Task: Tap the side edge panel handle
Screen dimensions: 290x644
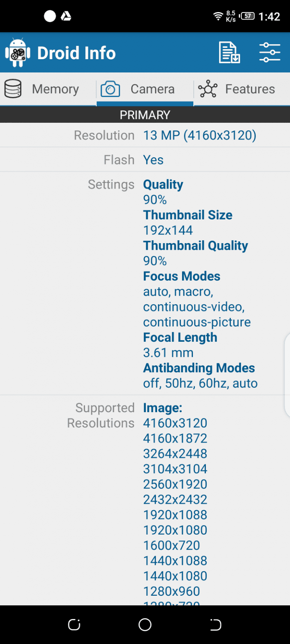Action: pos(287,375)
